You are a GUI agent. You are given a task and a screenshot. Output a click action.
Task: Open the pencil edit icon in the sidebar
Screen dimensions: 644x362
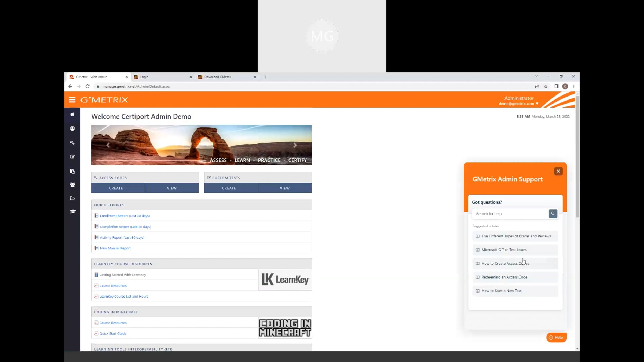pos(72,157)
